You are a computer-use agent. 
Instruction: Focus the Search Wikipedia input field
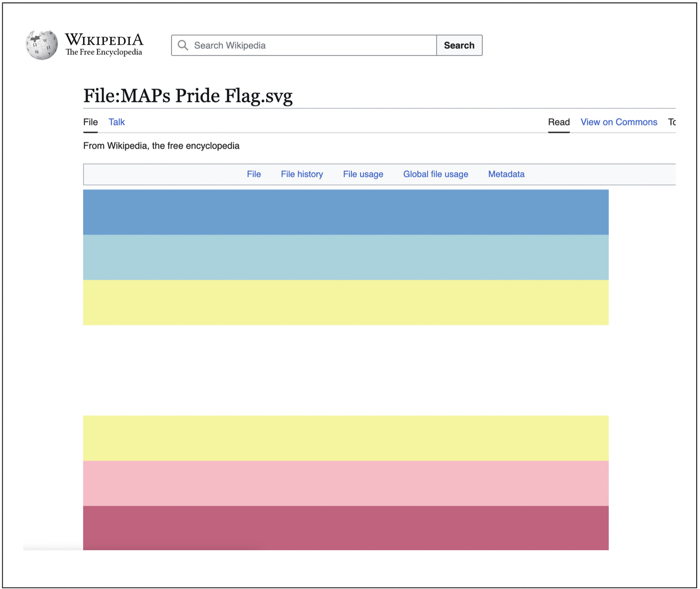pyautogui.click(x=304, y=45)
